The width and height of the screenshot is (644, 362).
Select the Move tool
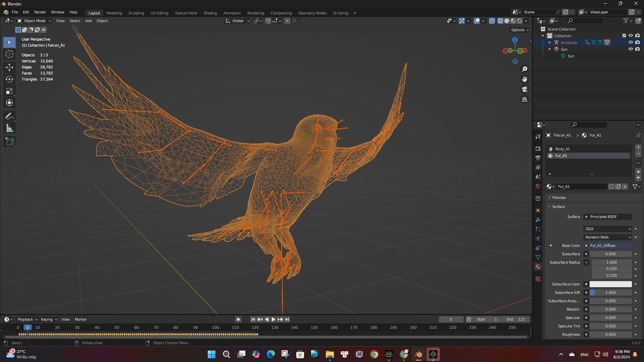click(9, 67)
